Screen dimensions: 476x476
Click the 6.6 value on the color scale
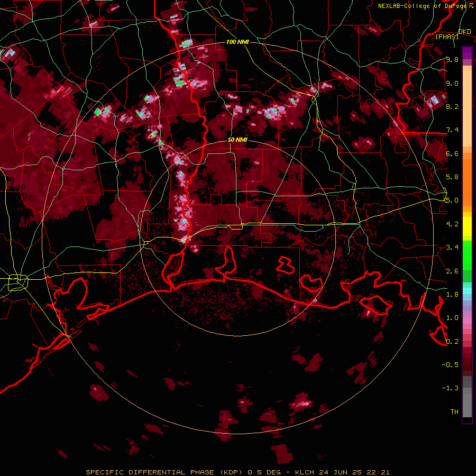(452, 153)
